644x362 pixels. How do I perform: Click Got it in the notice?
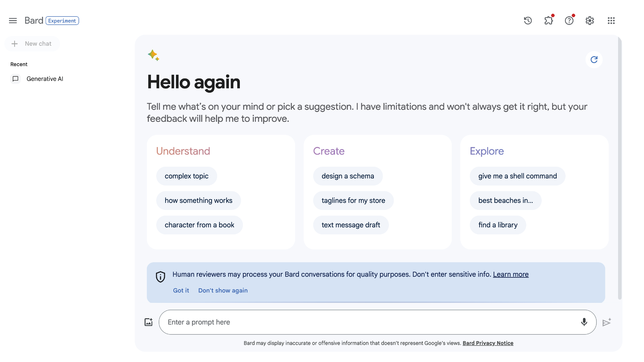point(181,290)
